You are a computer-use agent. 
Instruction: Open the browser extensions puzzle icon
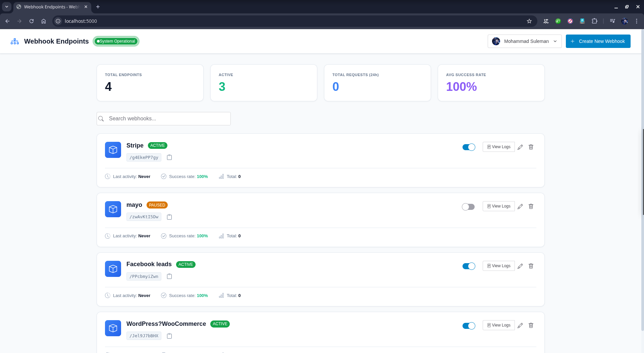click(x=594, y=21)
